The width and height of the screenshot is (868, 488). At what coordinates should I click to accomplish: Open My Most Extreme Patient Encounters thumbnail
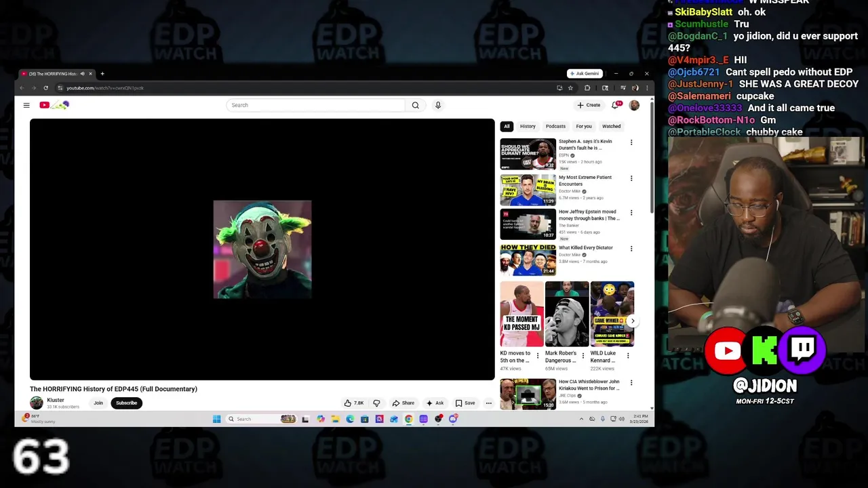point(528,190)
